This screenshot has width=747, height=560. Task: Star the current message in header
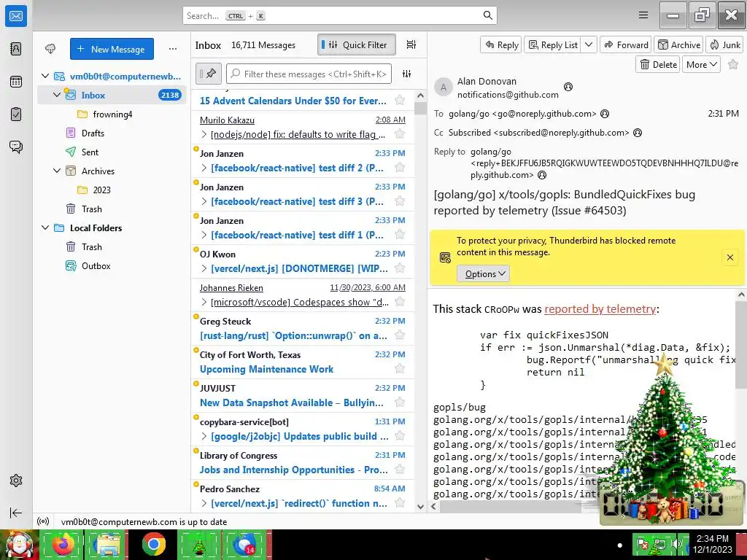coord(733,64)
